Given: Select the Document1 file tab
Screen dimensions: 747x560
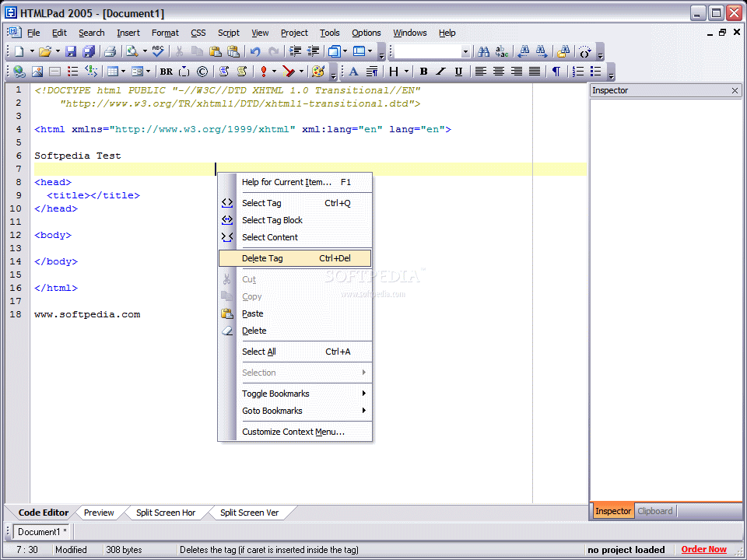Looking at the screenshot, I should 42,531.
